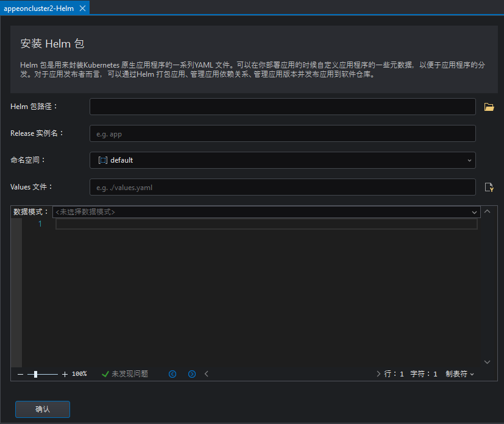Browse for Helm package with folder icon
The width and height of the screenshot is (504, 424).
[489, 107]
